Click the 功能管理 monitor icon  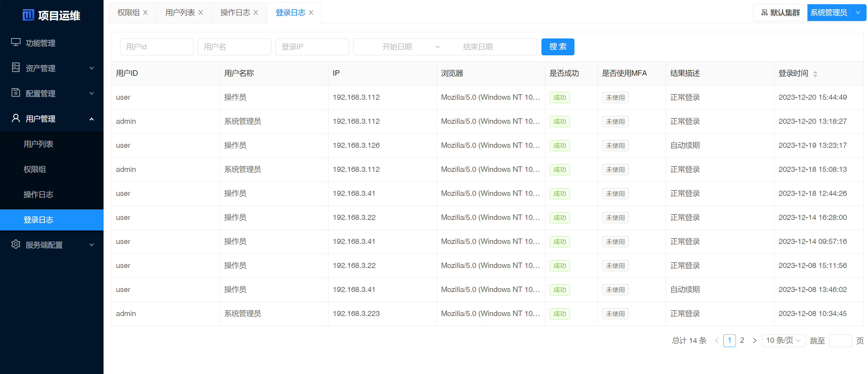point(16,42)
